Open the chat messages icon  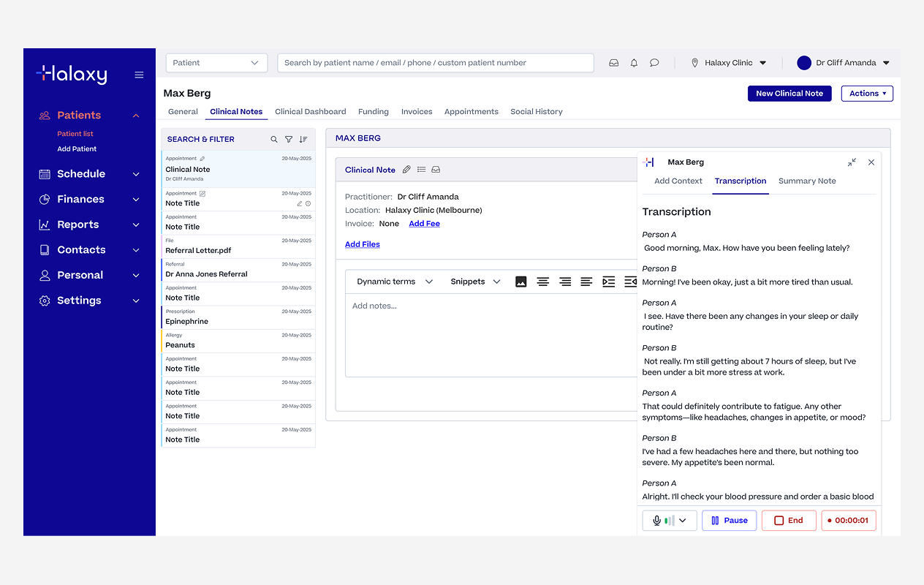point(654,63)
